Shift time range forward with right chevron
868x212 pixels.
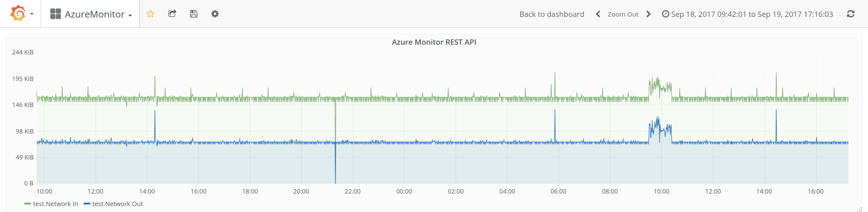648,14
